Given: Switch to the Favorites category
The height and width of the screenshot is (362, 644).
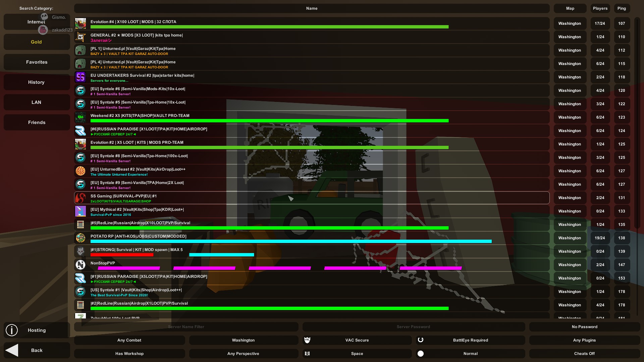Looking at the screenshot, I should [37, 62].
